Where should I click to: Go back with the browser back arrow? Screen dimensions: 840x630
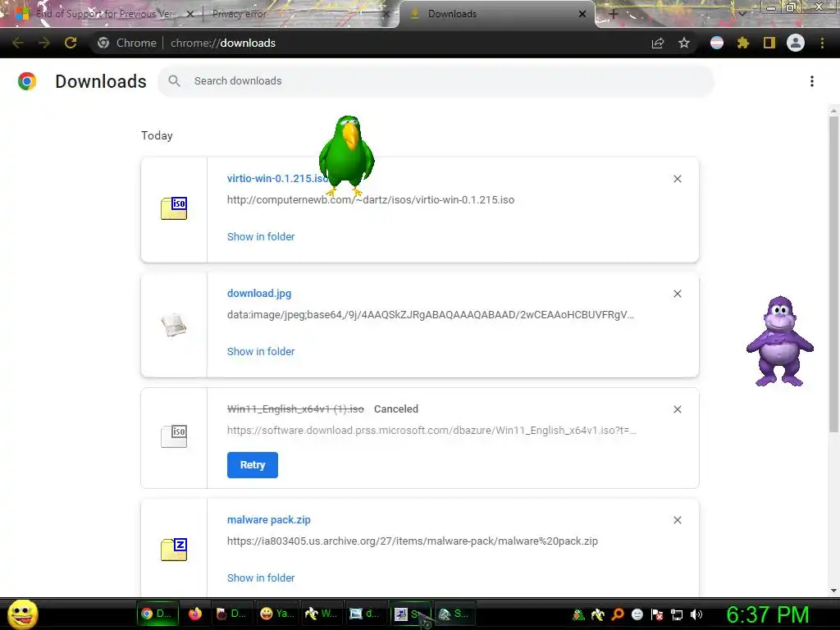(18, 43)
